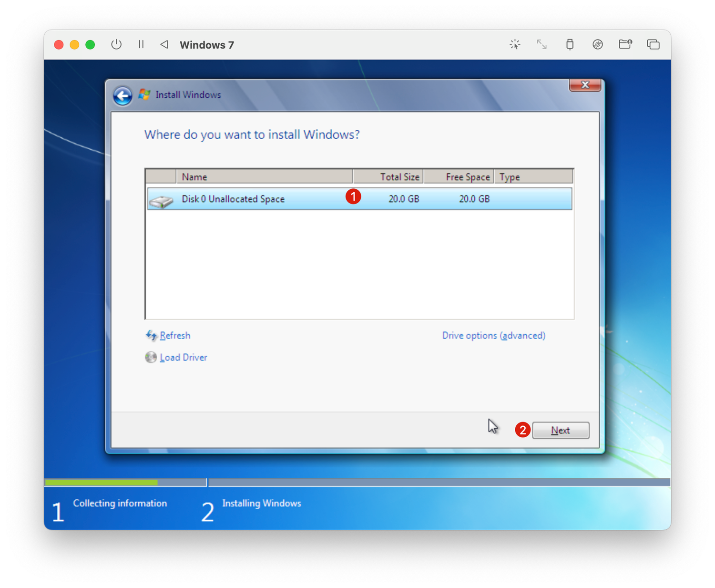Sort by the Name column header
The height and width of the screenshot is (588, 715).
pos(265,176)
